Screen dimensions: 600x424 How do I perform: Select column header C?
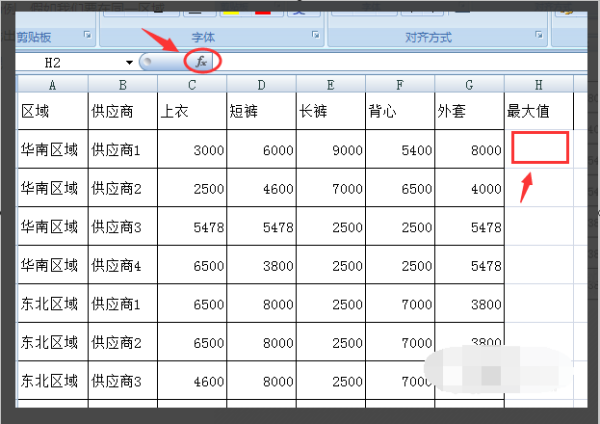192,84
